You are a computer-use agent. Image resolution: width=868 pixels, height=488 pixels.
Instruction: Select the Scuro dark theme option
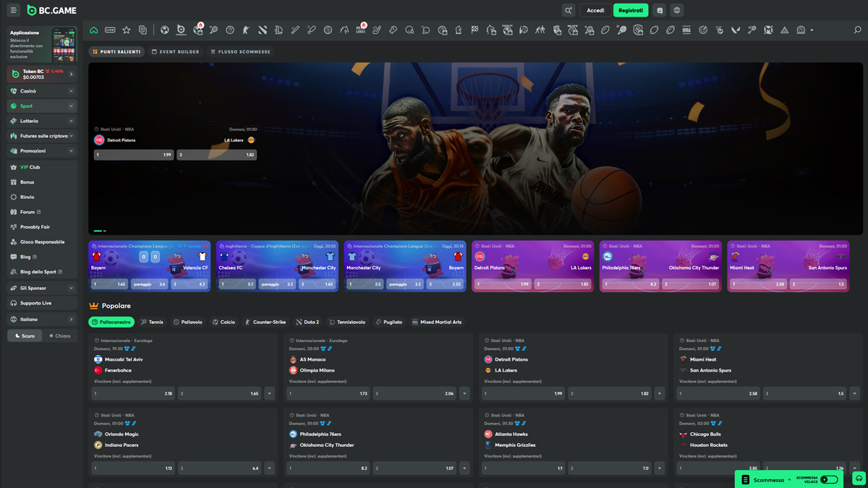[25, 336]
